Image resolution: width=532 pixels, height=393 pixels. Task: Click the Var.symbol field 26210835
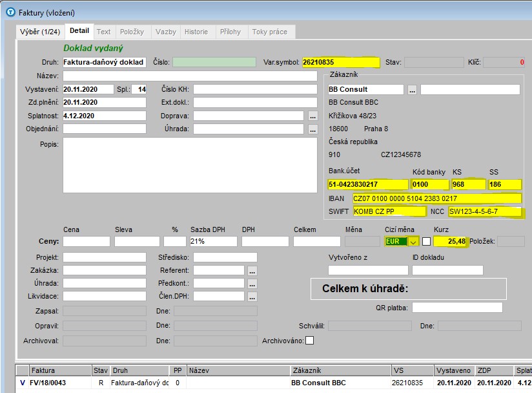point(341,62)
